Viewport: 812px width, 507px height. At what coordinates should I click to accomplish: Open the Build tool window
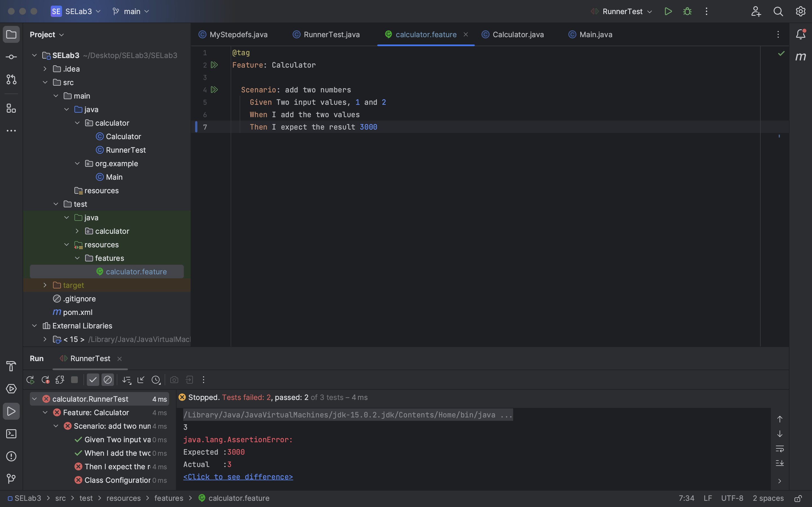[x=11, y=366]
